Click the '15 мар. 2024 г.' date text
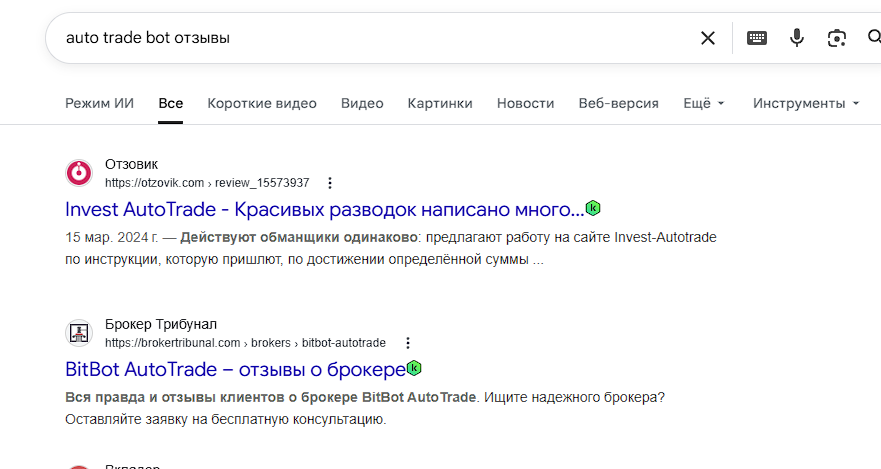 (111, 237)
